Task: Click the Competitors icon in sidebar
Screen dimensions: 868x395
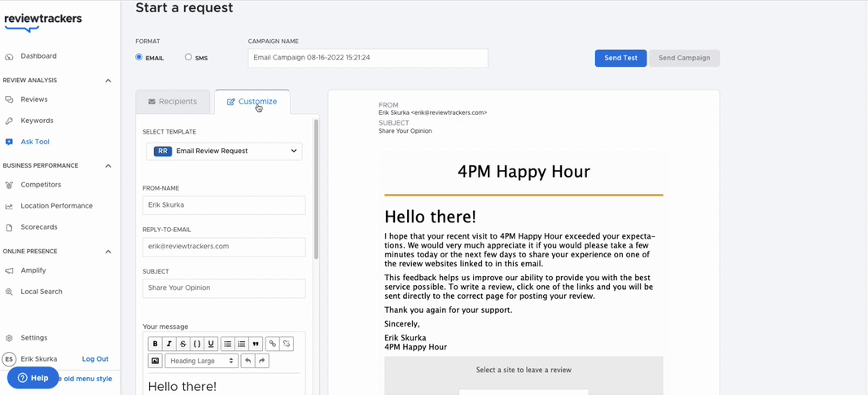Action: point(9,185)
